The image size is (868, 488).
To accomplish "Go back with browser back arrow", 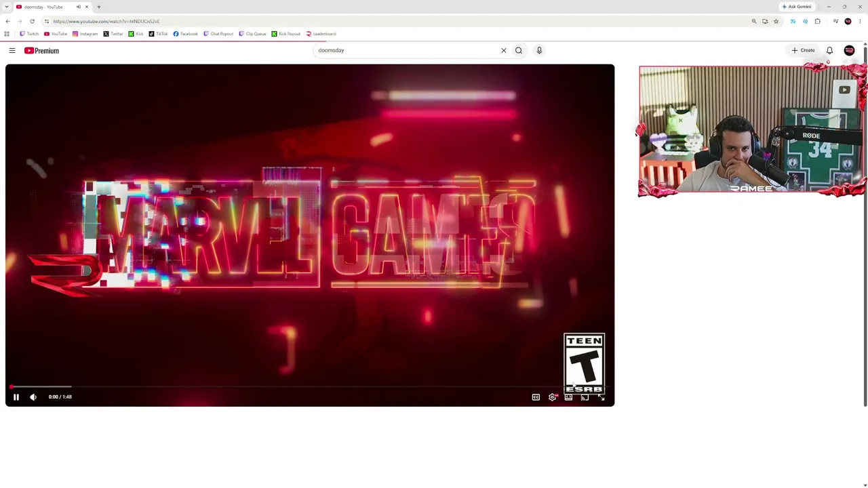I will (7, 22).
